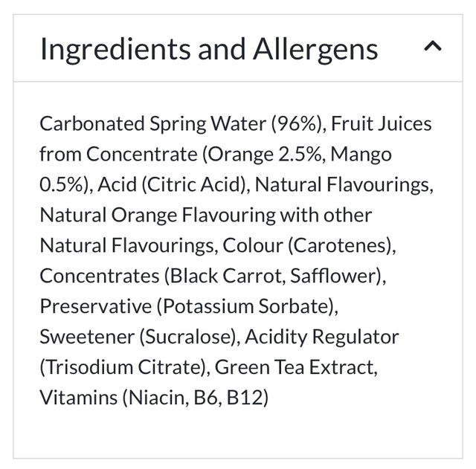
Task: Click the 'Acidity Regulator' text
Action: (322, 337)
